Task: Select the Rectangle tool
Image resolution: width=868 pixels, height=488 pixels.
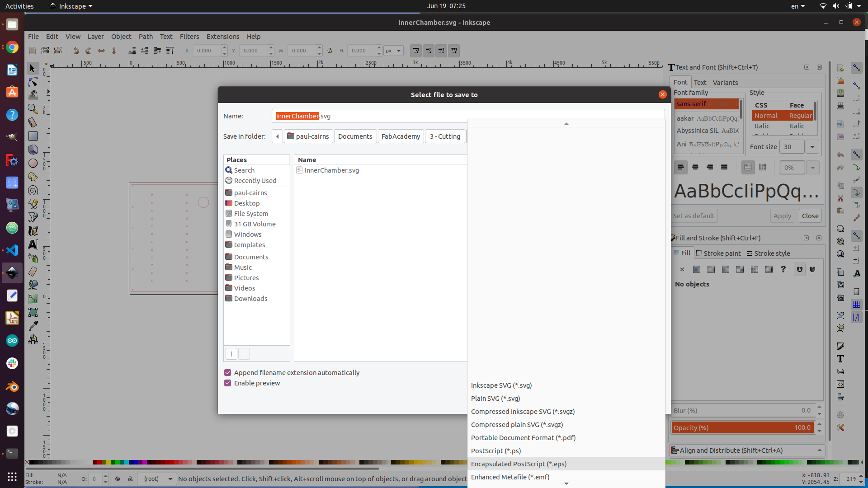Action: click(x=33, y=136)
